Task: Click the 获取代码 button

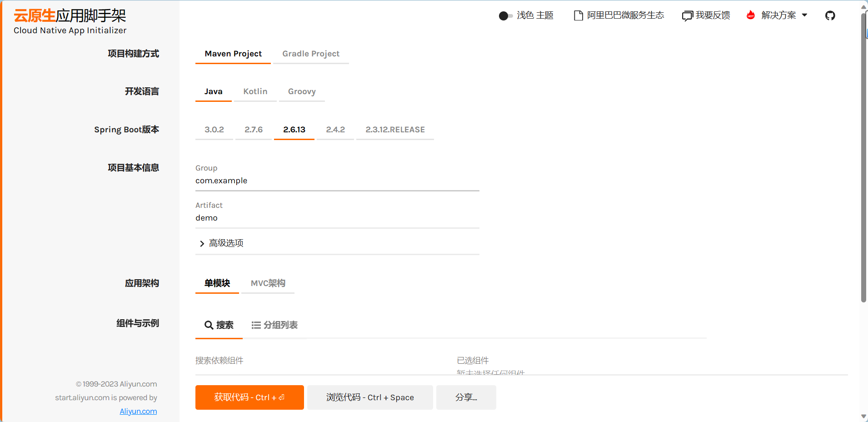Action: click(249, 397)
